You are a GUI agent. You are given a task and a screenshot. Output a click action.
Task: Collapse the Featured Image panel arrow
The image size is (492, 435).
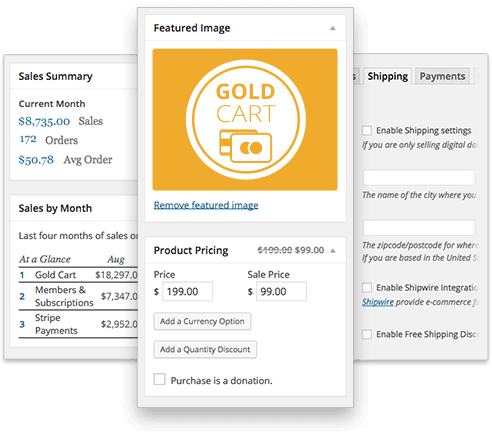coord(332,28)
